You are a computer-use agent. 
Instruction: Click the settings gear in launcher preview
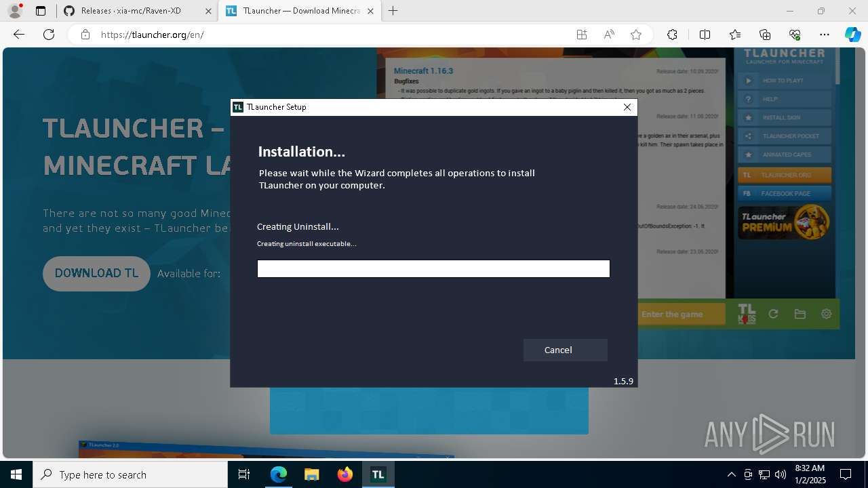pyautogui.click(x=826, y=314)
